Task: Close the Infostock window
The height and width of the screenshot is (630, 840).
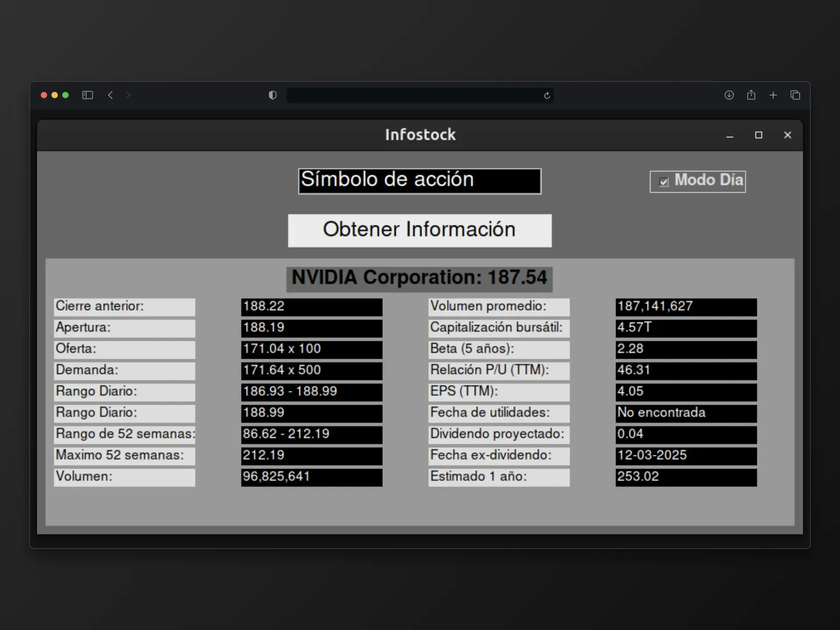Action: 787,135
